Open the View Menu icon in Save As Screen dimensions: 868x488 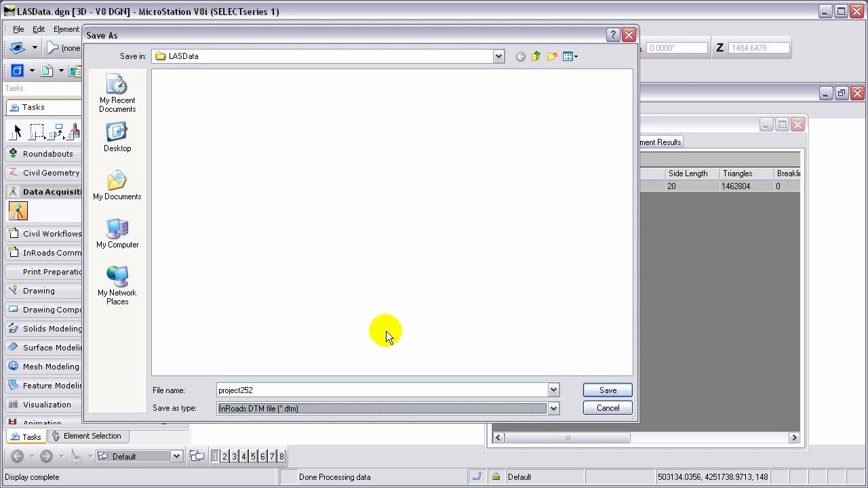(570, 56)
